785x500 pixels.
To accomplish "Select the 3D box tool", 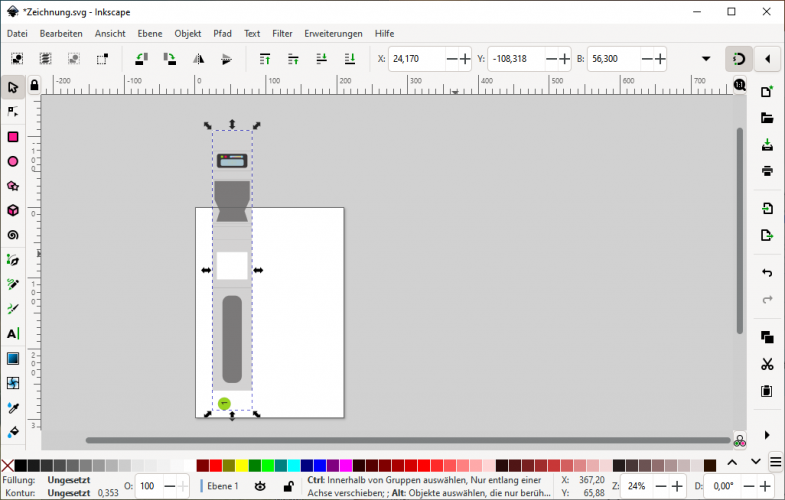I will point(13,210).
